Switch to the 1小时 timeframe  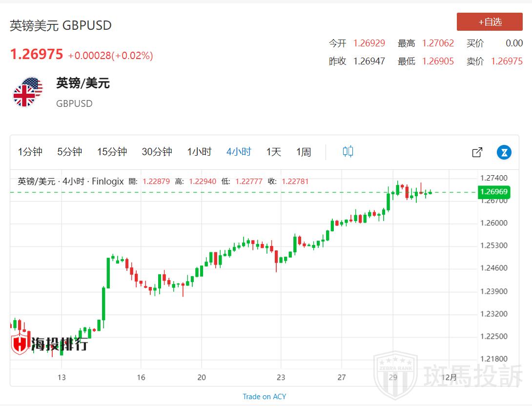199,152
